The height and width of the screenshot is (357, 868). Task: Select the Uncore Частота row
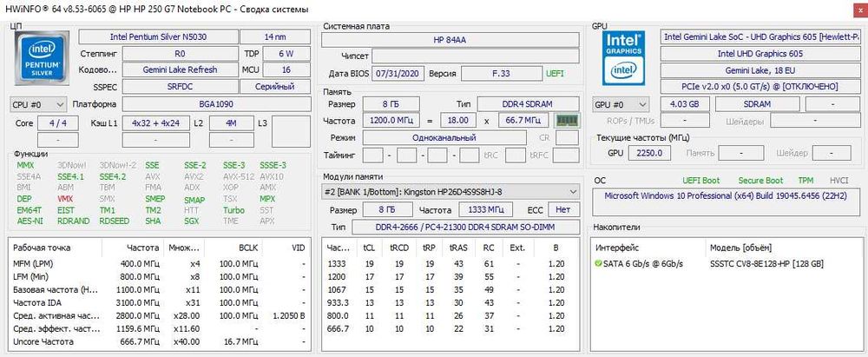tap(160, 342)
